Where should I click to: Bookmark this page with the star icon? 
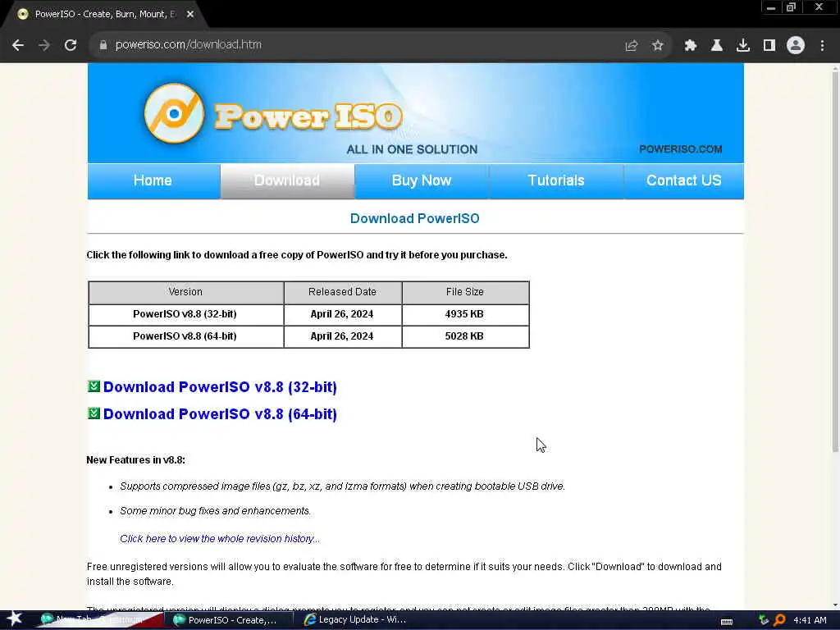point(657,46)
